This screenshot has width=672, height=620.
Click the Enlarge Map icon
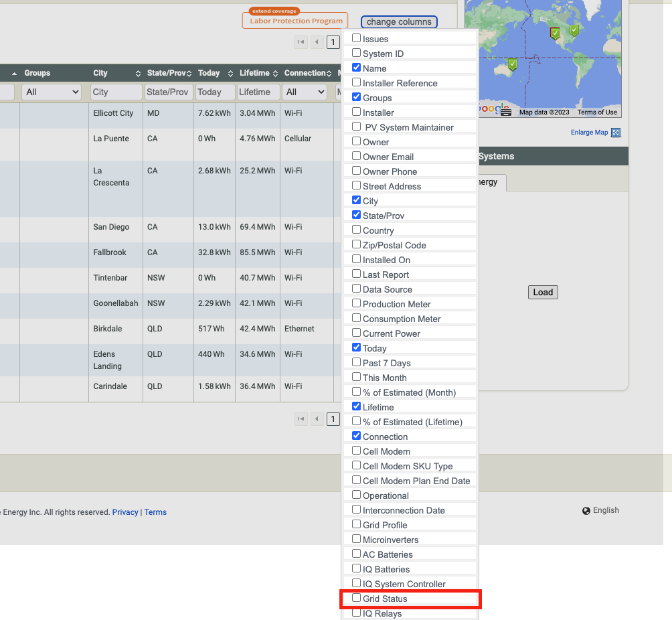[x=615, y=133]
